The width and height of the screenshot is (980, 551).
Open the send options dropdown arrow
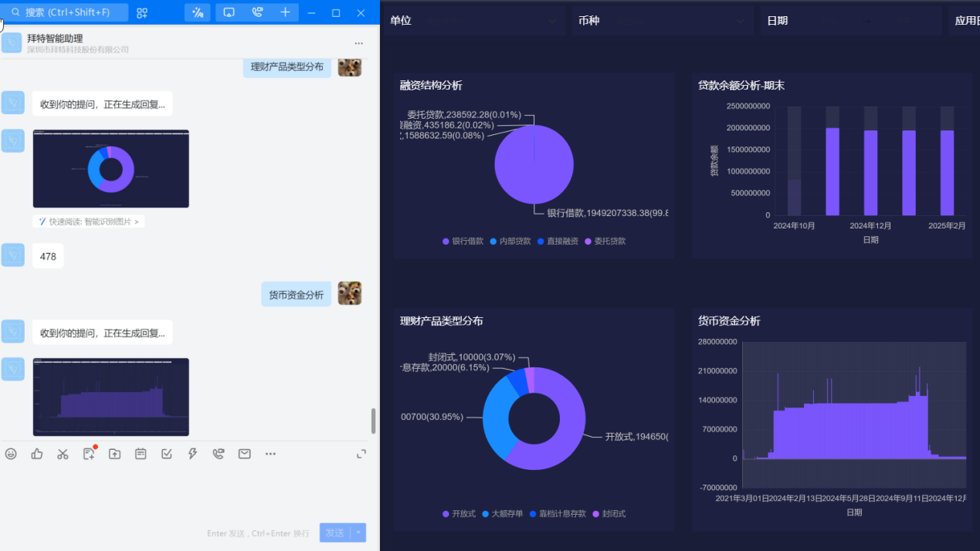(358, 532)
